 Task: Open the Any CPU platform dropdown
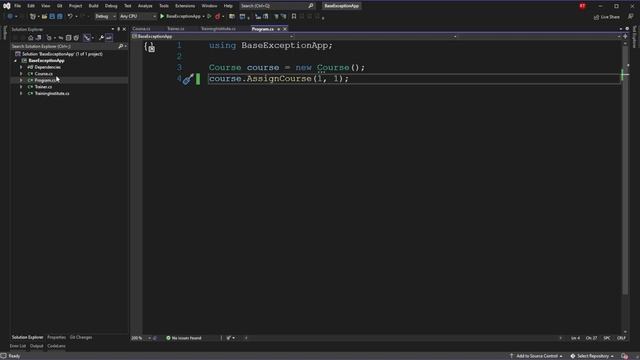tap(138, 16)
